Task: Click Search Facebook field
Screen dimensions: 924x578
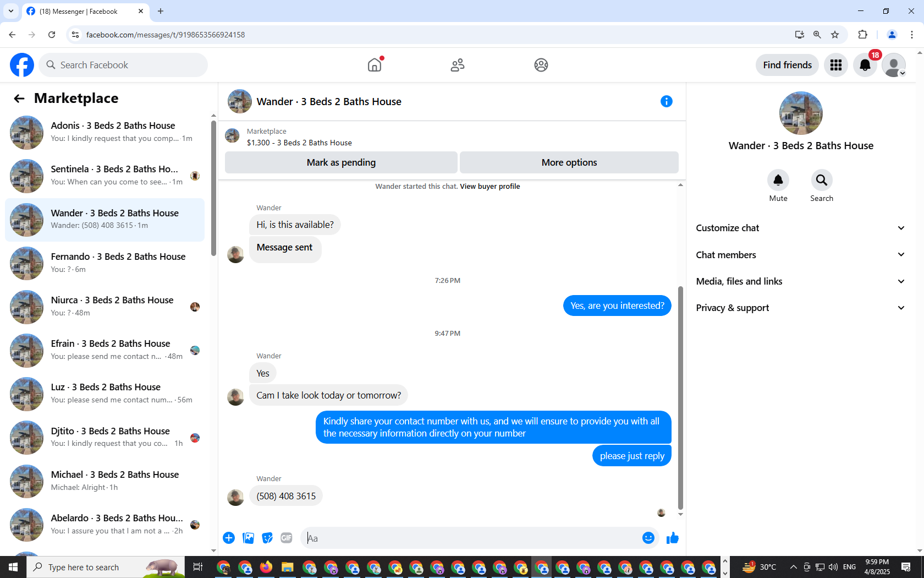Action: tap(123, 65)
